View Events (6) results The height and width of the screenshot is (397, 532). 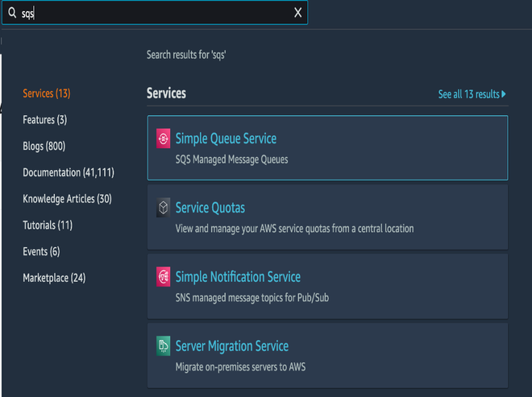tap(41, 251)
